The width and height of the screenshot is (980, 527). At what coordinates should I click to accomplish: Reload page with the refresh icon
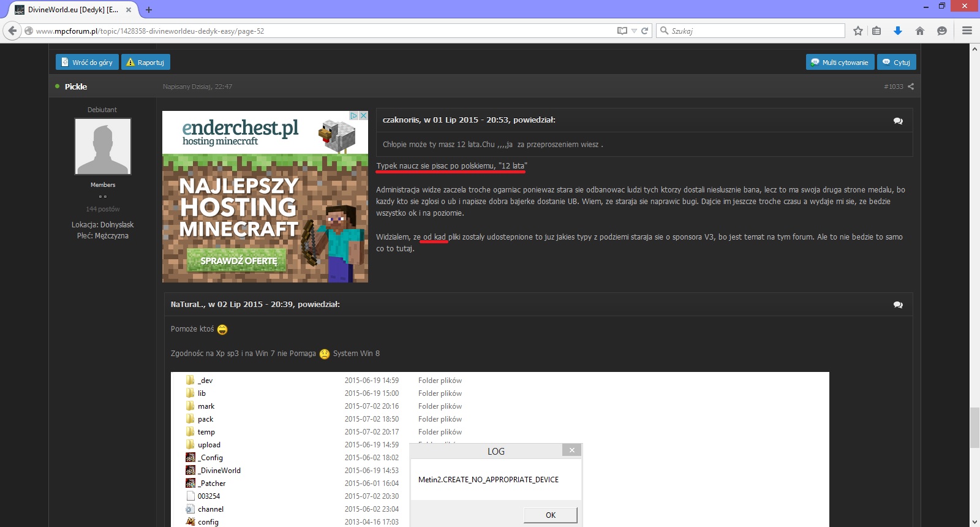644,31
